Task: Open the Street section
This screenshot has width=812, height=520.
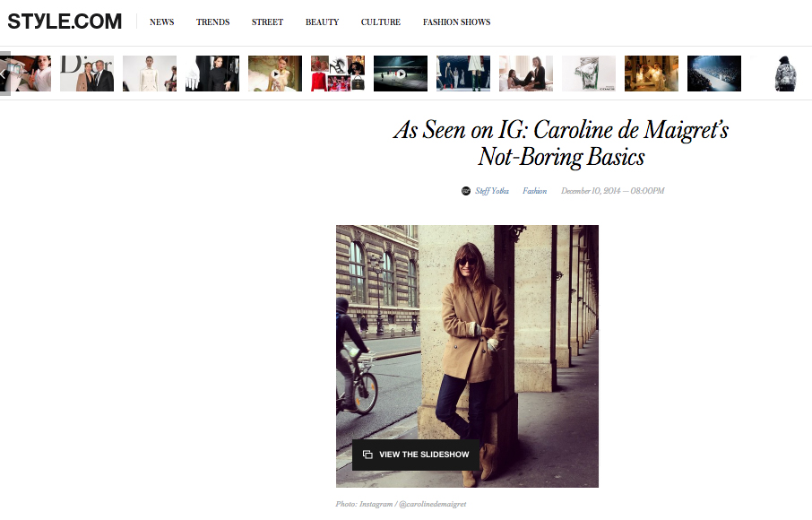Action: [267, 22]
